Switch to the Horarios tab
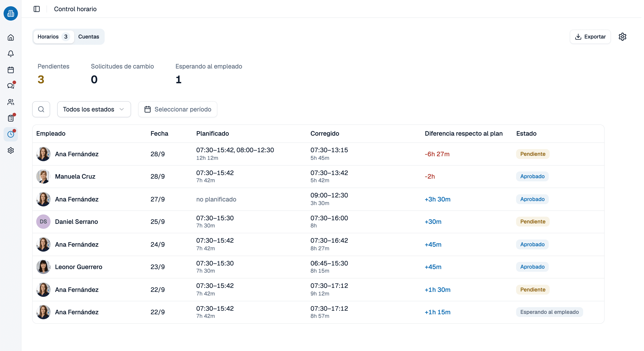 coord(53,36)
